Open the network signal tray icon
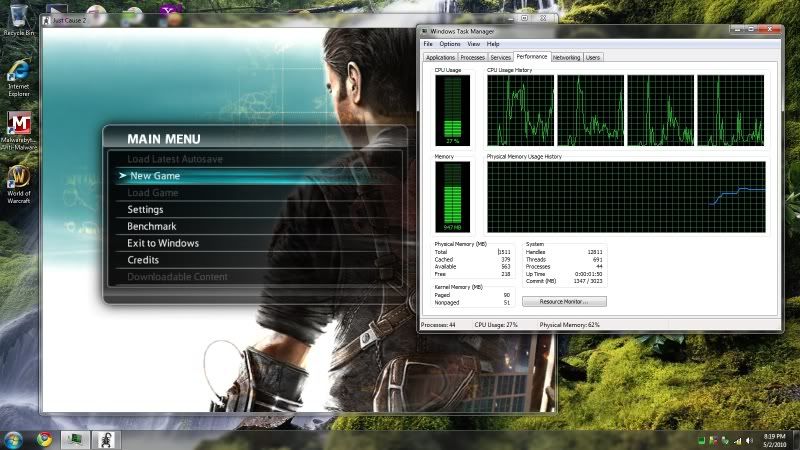This screenshot has width=800, height=450. (737, 441)
